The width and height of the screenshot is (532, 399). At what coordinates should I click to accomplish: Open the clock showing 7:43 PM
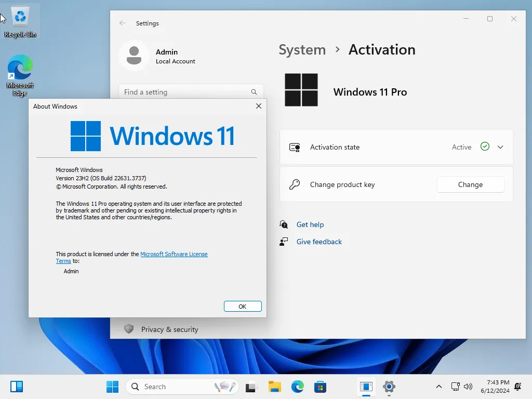pyautogui.click(x=495, y=387)
